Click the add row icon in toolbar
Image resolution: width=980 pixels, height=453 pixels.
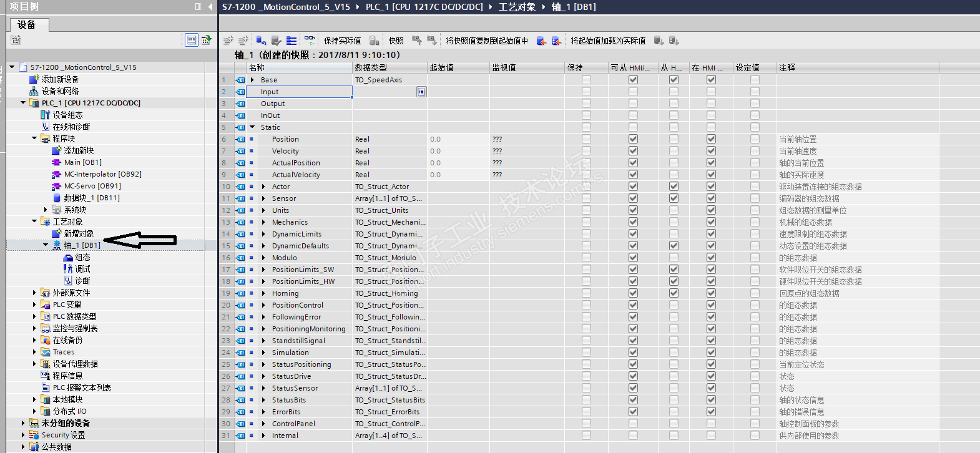coord(243,41)
